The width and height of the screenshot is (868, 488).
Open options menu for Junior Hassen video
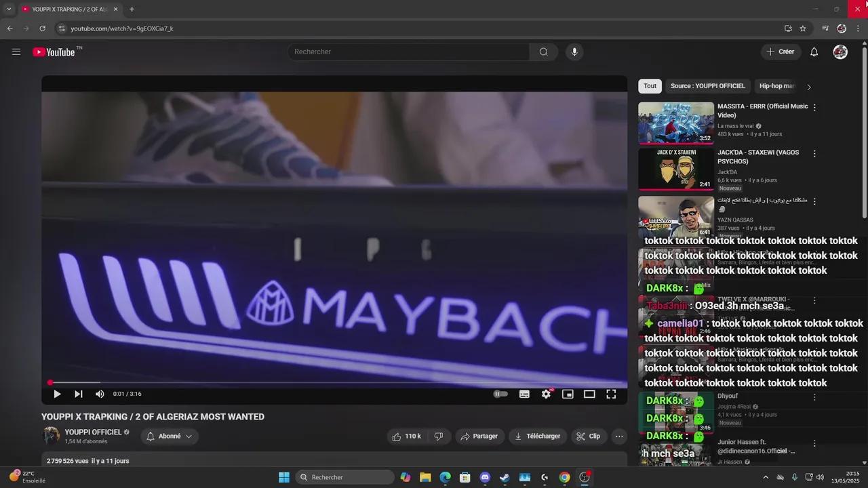(814, 443)
